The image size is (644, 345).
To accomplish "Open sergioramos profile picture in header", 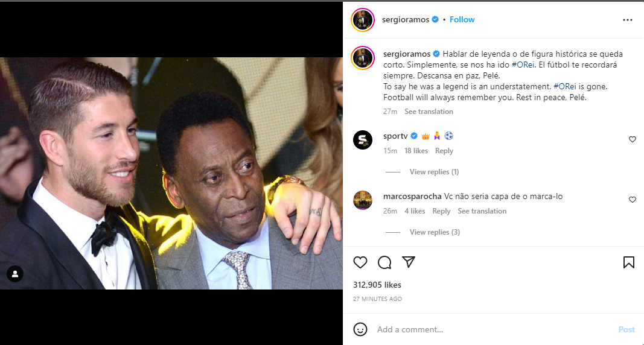I will tap(363, 19).
